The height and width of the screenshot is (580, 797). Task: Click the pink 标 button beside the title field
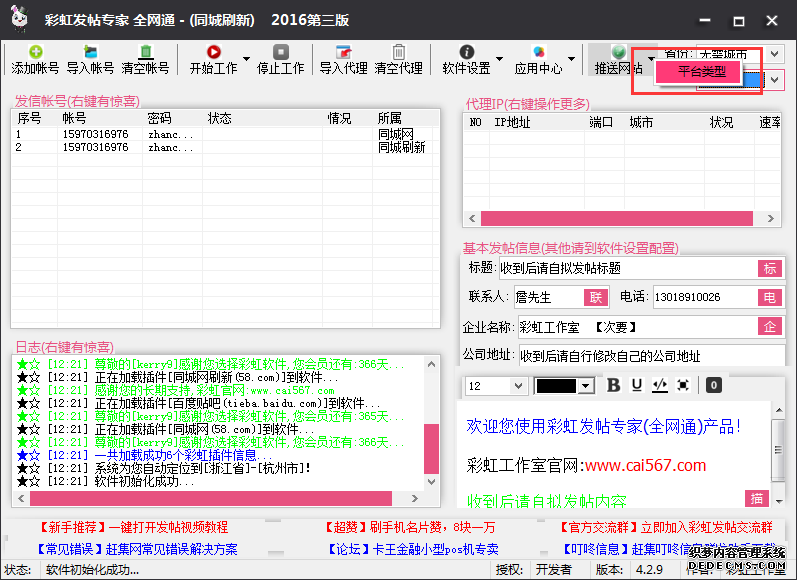point(770,268)
